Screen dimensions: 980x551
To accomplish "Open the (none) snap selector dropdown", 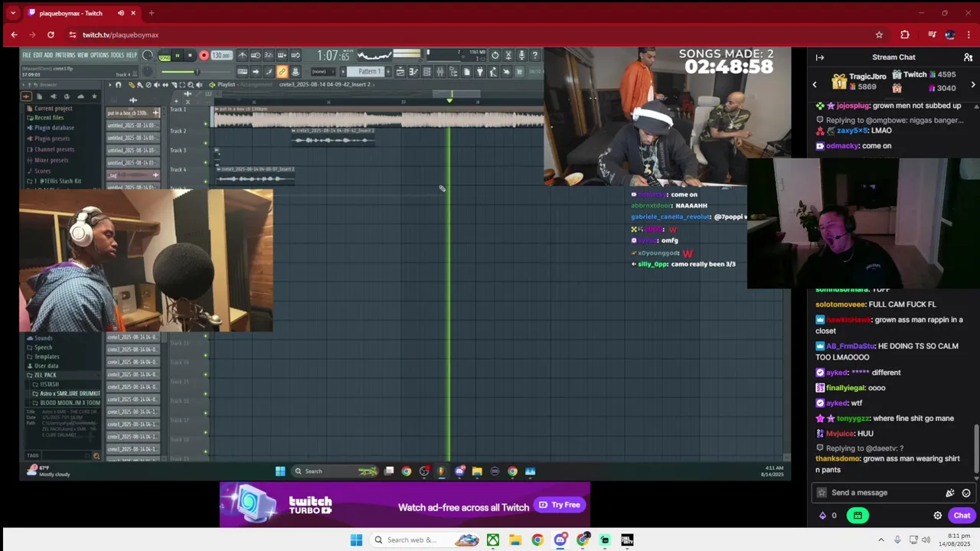I will [x=322, y=72].
